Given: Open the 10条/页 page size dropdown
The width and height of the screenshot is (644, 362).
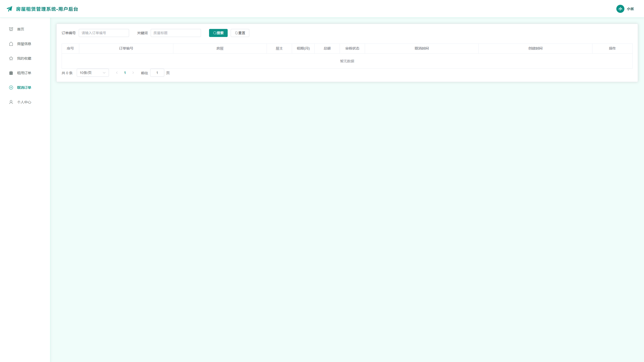Looking at the screenshot, I should click(93, 73).
